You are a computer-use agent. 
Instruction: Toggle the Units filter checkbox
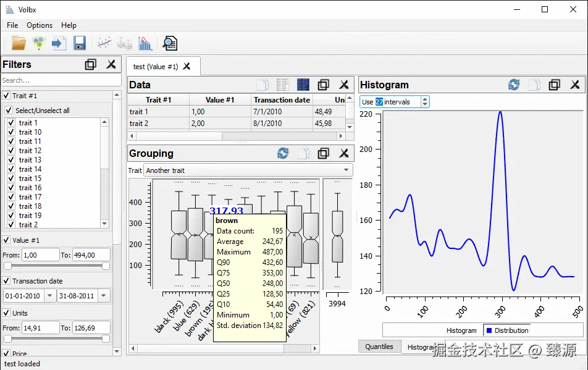6,313
